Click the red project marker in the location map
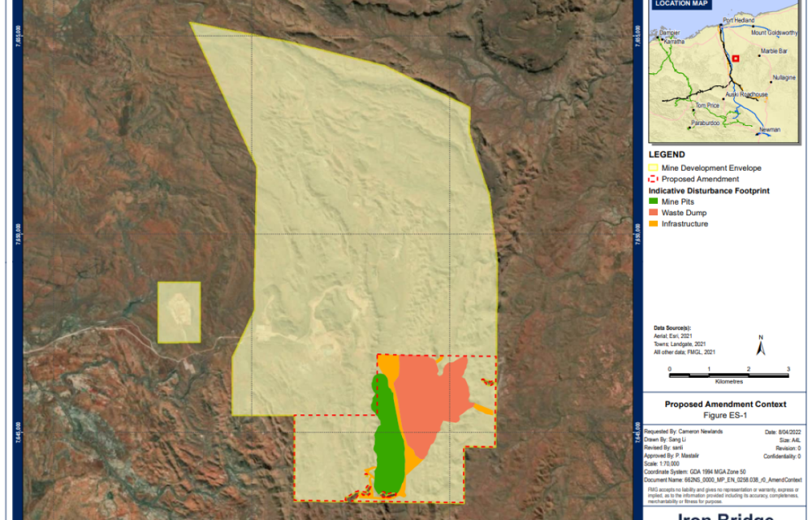The image size is (812, 520). 735,59
